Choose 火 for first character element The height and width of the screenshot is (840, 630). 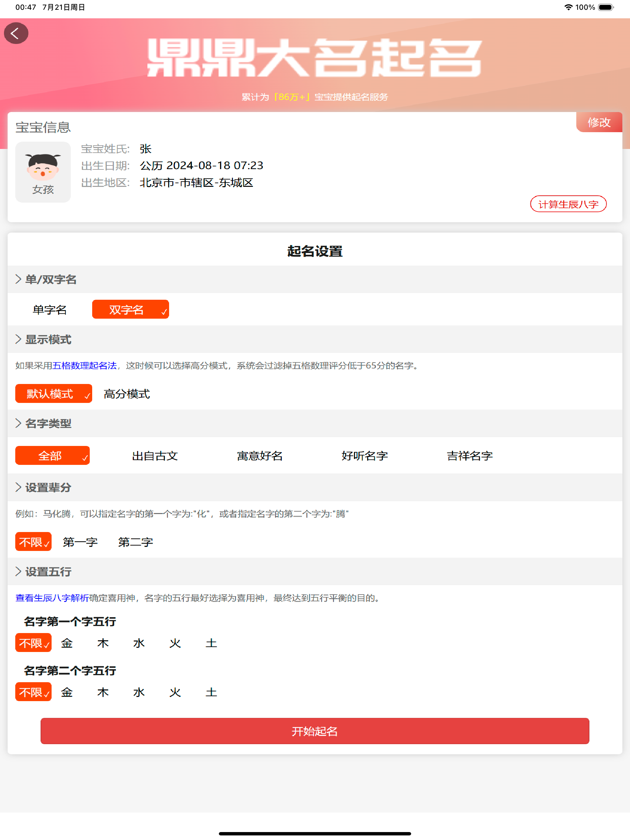coord(175,643)
